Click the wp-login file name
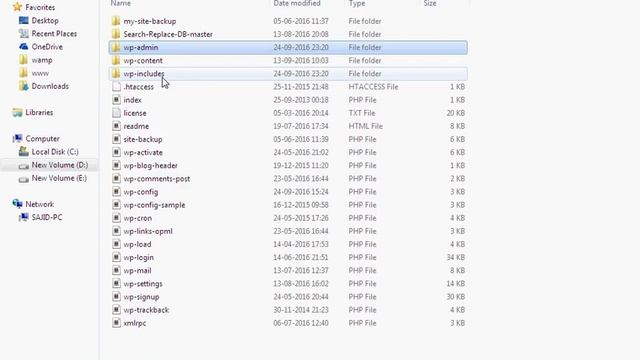The width and height of the screenshot is (640, 360). 138,257
